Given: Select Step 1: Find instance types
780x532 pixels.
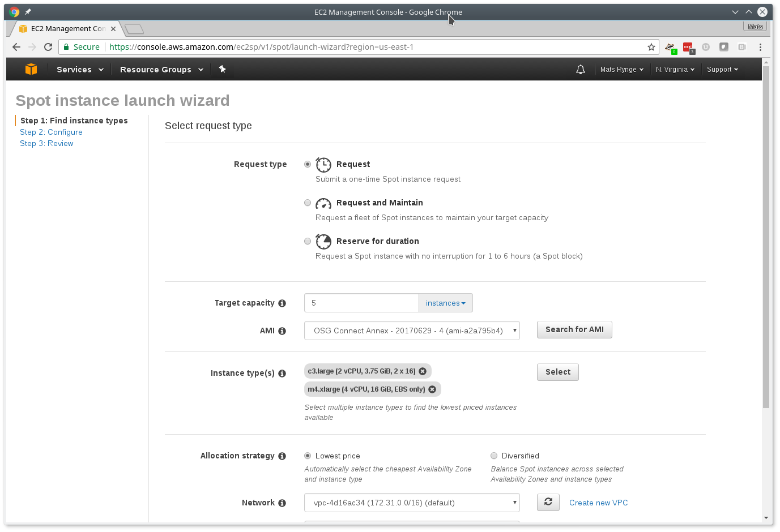Looking at the screenshot, I should (x=74, y=121).
